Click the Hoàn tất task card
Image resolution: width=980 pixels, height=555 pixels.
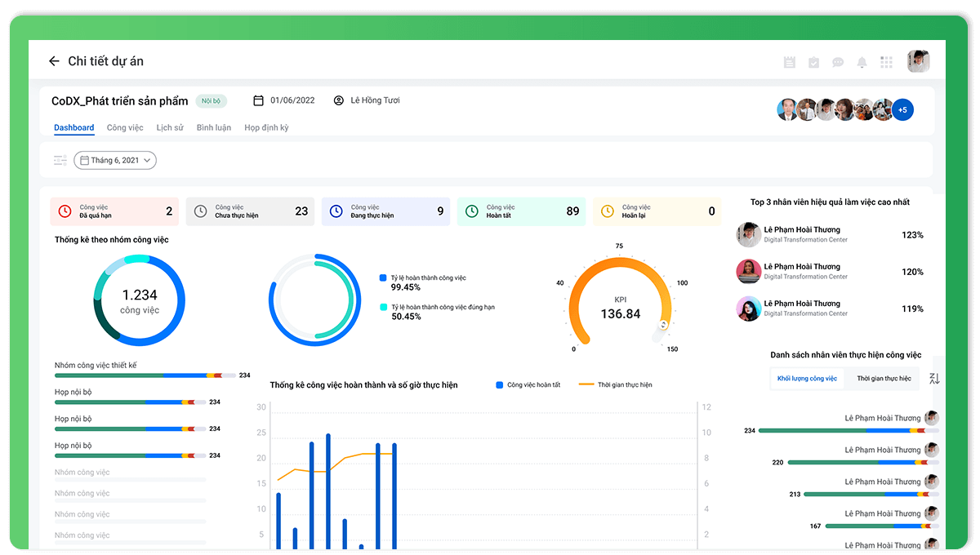click(x=521, y=211)
